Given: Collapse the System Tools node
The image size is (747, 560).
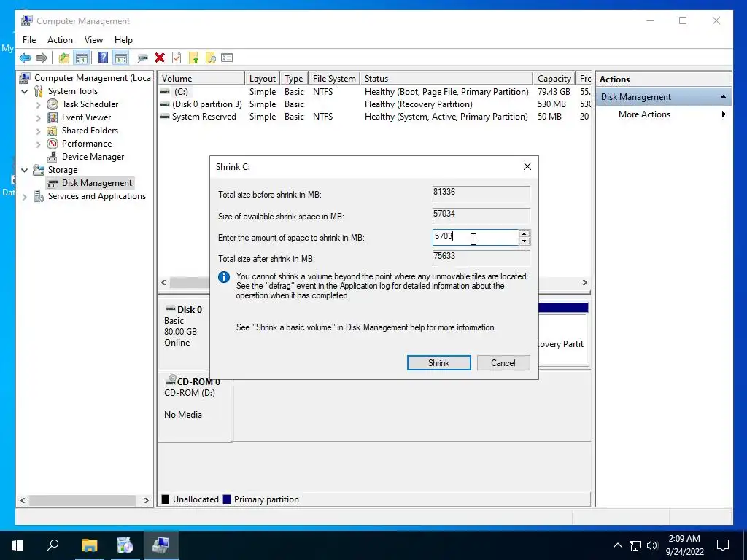Looking at the screenshot, I should click(25, 91).
